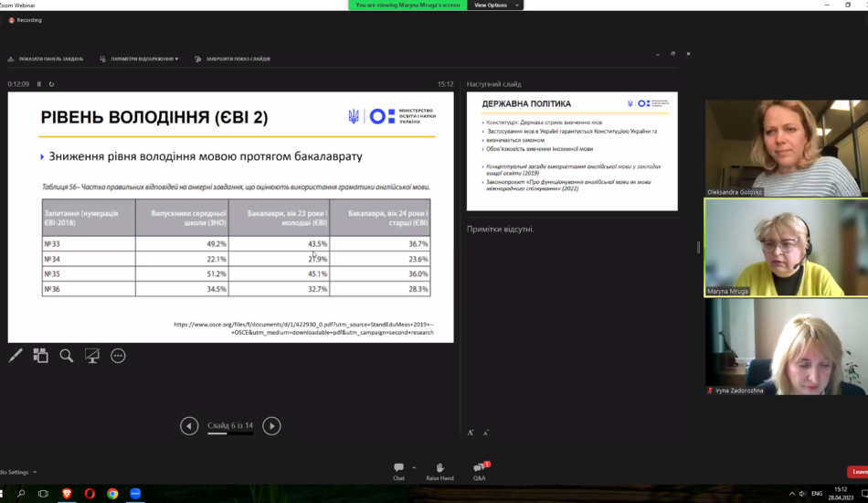Open the Q&A panel
Screen dimensions: 868x503
pyautogui.click(x=479, y=469)
